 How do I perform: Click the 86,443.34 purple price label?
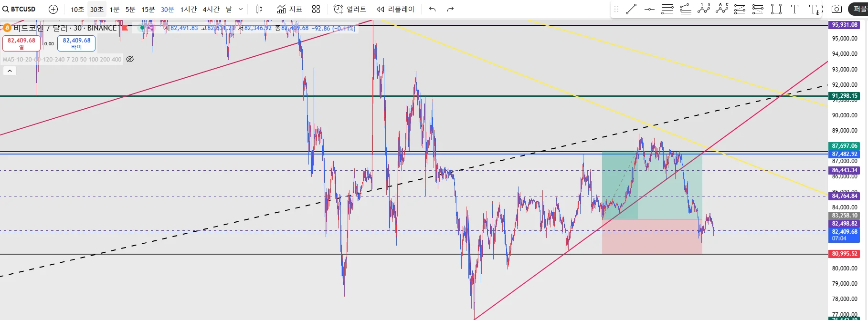tap(844, 170)
